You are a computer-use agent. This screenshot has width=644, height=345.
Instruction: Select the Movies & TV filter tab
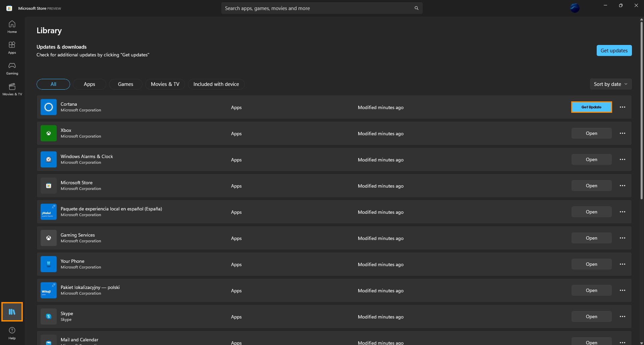tap(165, 84)
